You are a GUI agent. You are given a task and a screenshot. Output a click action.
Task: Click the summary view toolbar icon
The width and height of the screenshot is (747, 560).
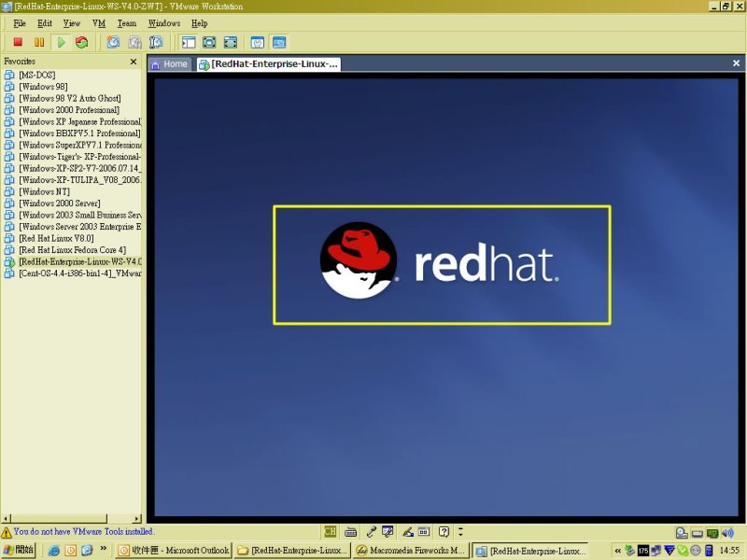click(258, 42)
